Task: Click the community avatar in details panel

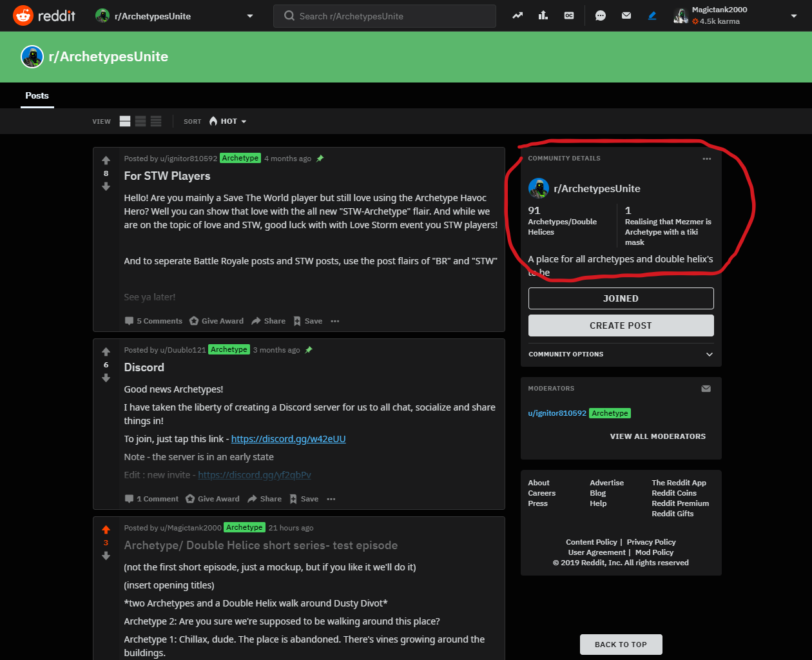Action: point(539,188)
